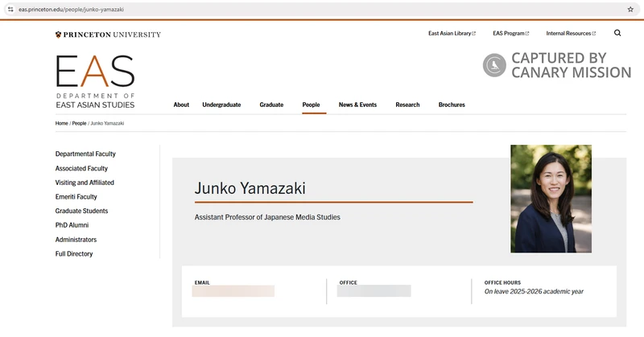Click the 'OFFICE HOURS' label
Viewport: 644px width, 337px height.
(x=502, y=282)
